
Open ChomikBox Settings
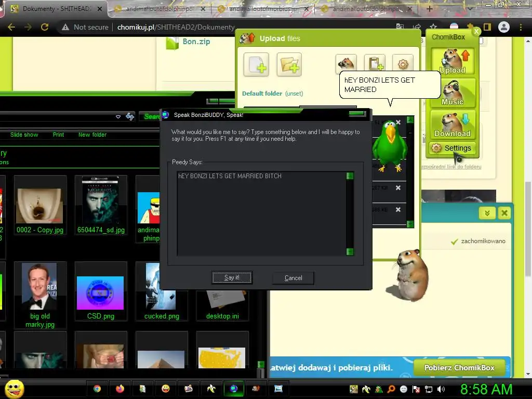453,148
